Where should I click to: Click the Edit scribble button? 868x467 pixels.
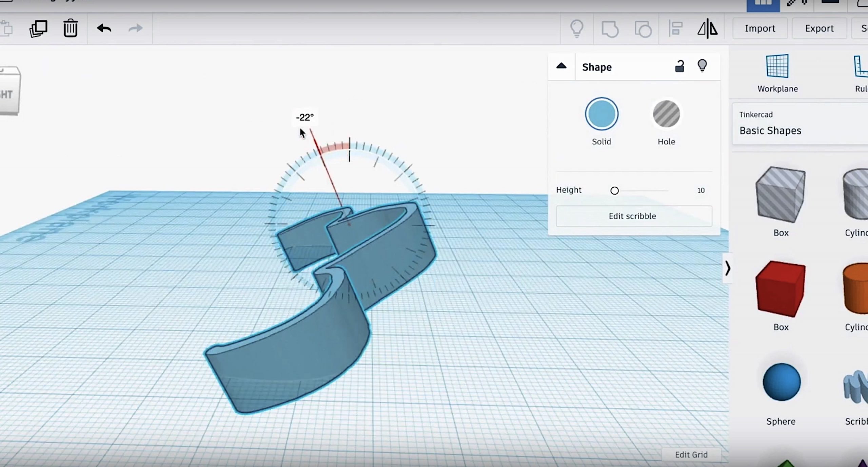(632, 216)
